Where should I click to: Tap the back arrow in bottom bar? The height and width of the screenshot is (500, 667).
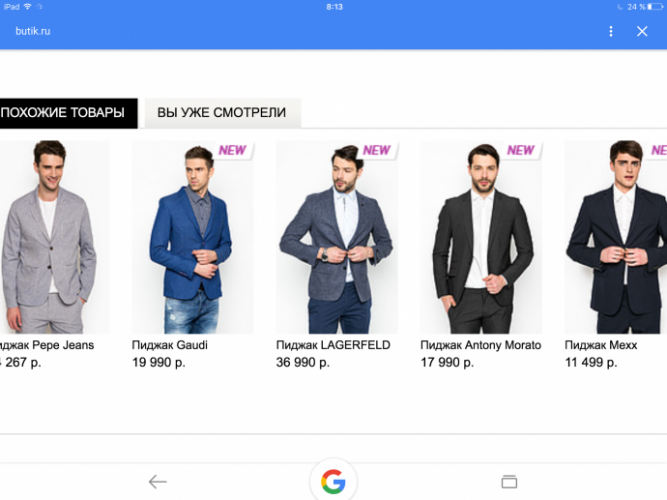click(x=157, y=482)
